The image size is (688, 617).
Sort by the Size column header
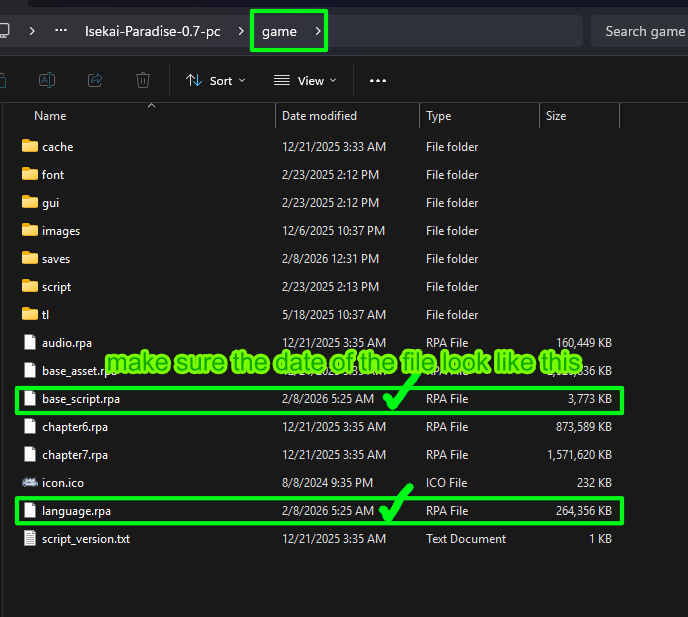click(555, 116)
